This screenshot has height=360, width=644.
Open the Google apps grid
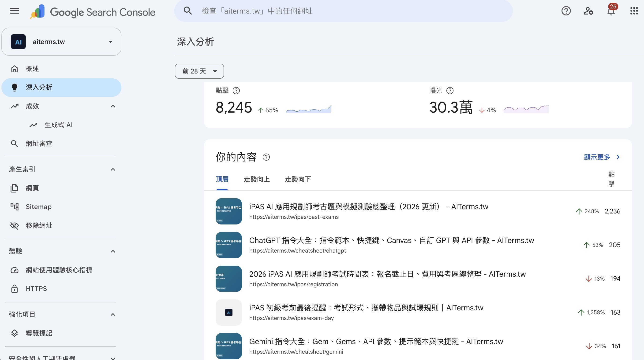634,11
